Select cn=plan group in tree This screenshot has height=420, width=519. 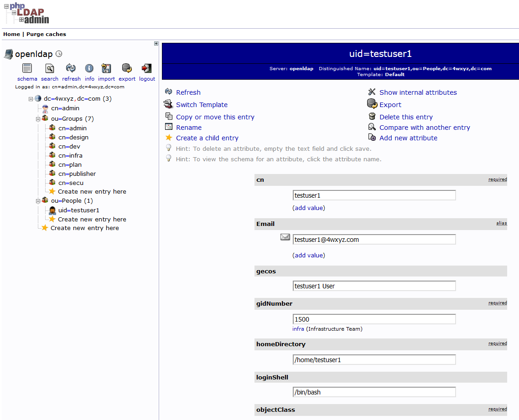70,165
